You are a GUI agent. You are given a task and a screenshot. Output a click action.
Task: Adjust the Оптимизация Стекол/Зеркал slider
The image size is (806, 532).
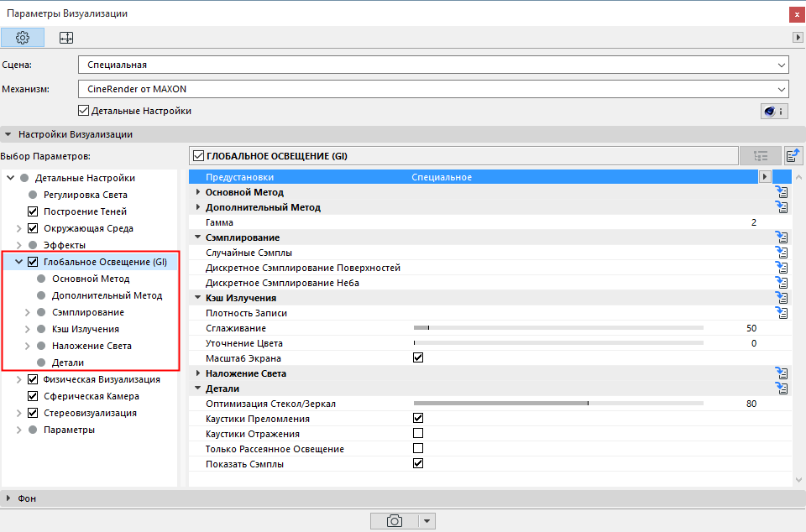558,404
